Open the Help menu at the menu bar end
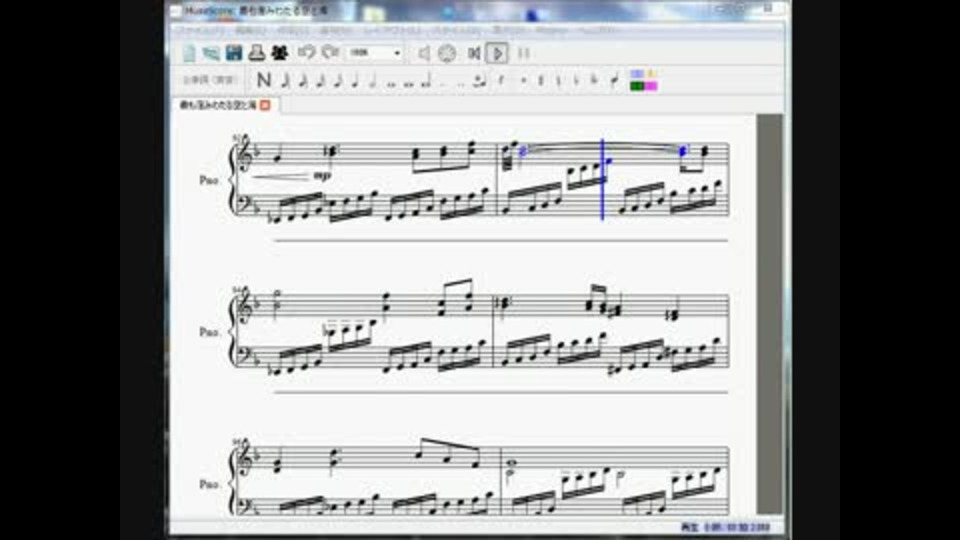This screenshot has width=960, height=540. tap(598, 30)
